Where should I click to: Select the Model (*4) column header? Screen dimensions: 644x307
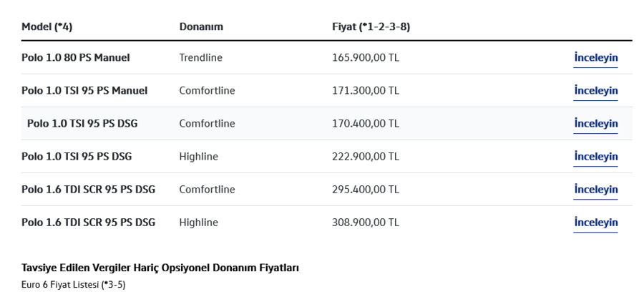point(47,26)
